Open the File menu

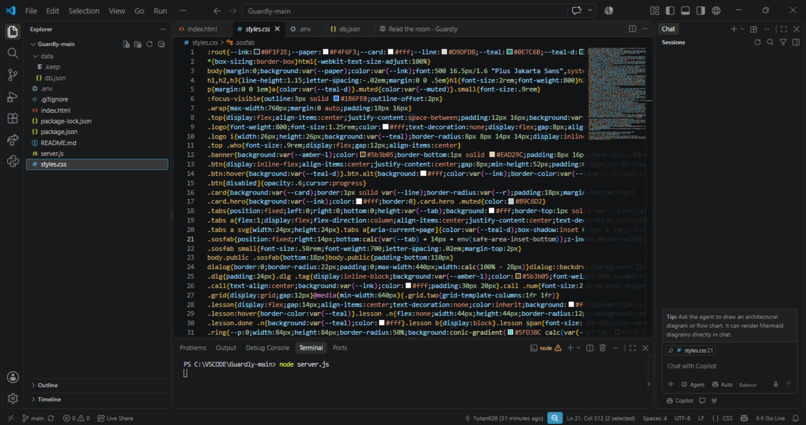pos(31,11)
